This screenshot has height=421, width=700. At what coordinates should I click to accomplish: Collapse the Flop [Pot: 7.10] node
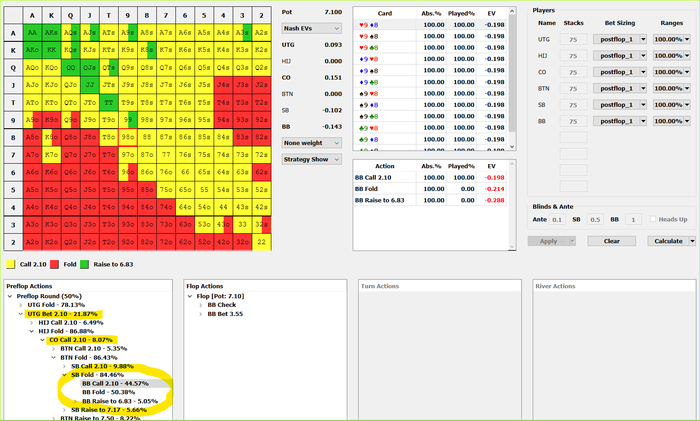click(190, 296)
